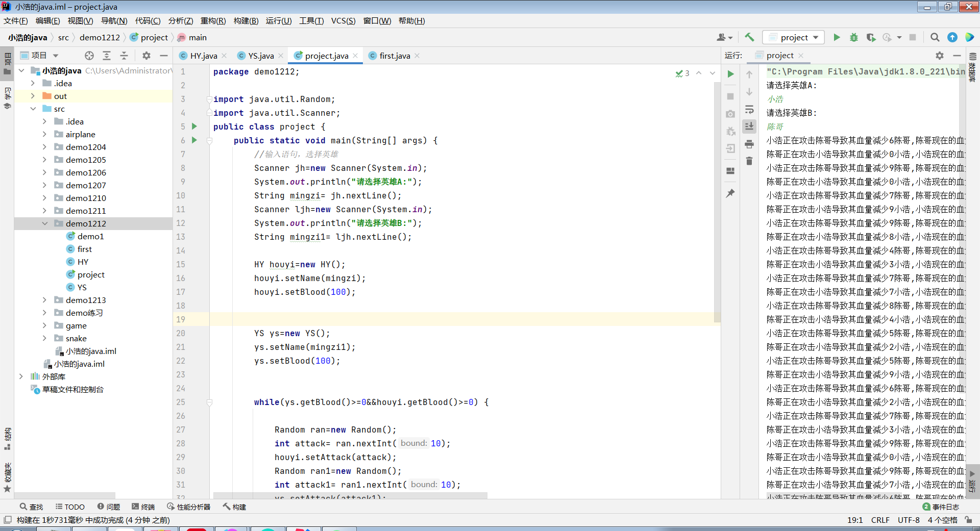Open the 查找 find tool window
Image resolution: width=980 pixels, height=531 pixels.
(31, 507)
